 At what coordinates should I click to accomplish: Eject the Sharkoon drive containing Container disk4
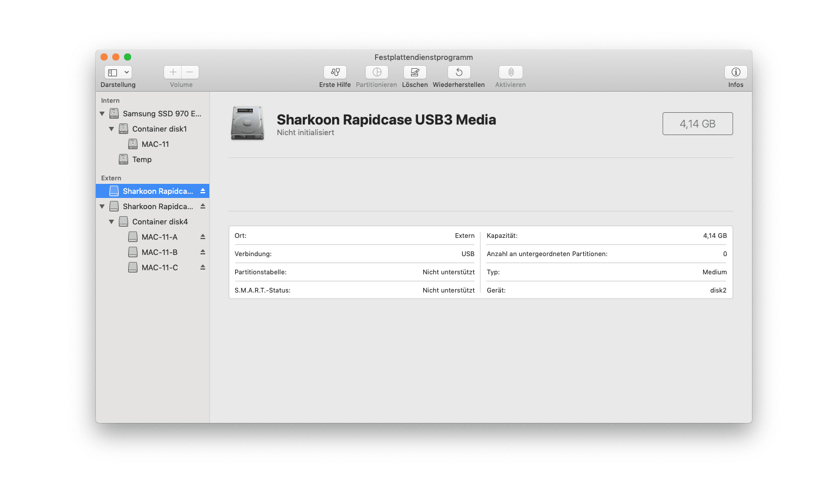pos(203,207)
